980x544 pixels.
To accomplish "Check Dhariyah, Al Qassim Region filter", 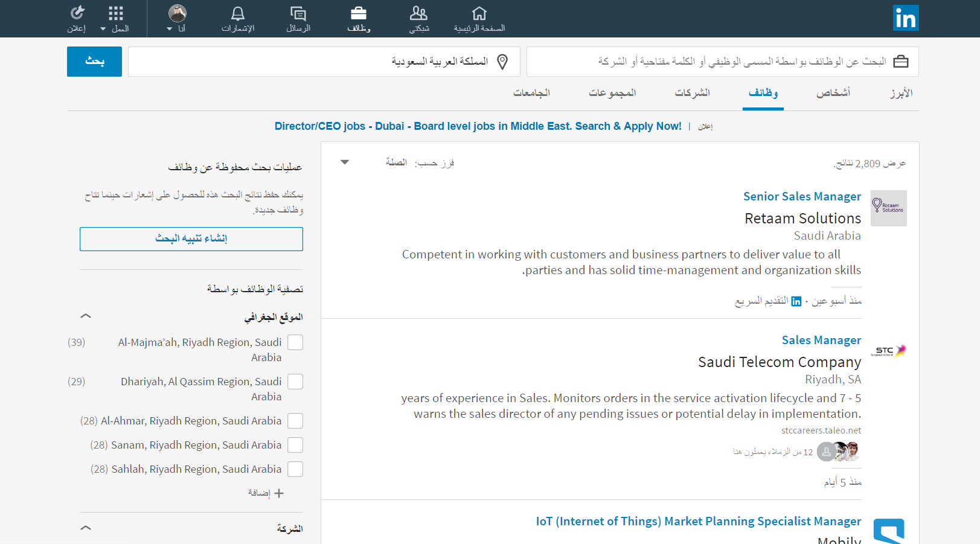I will click(295, 382).
